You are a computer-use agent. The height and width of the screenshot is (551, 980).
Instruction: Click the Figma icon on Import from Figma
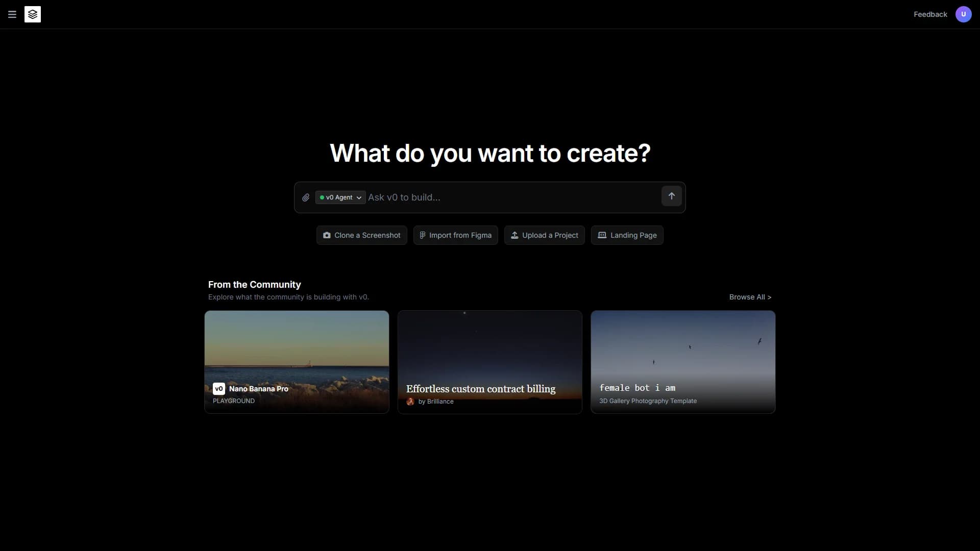point(423,235)
